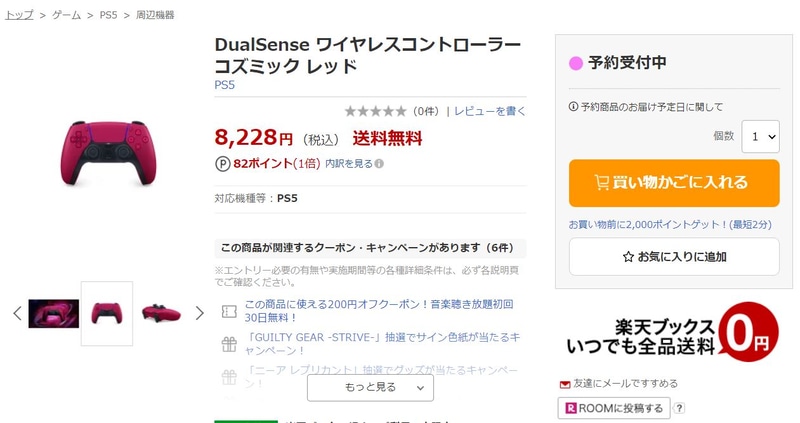Click the help question mark icon
Image resolution: width=800 pixels, height=423 pixels.
tap(679, 408)
